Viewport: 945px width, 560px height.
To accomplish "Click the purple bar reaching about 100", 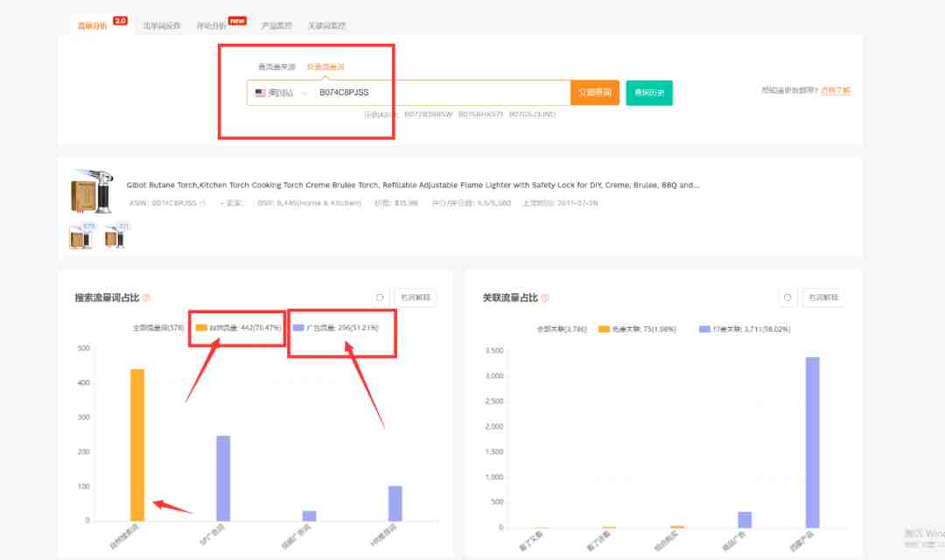I will (x=395, y=503).
